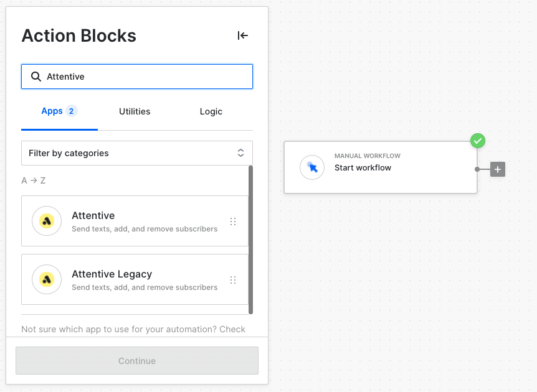Expand the categories chevron arrows

tap(240, 153)
